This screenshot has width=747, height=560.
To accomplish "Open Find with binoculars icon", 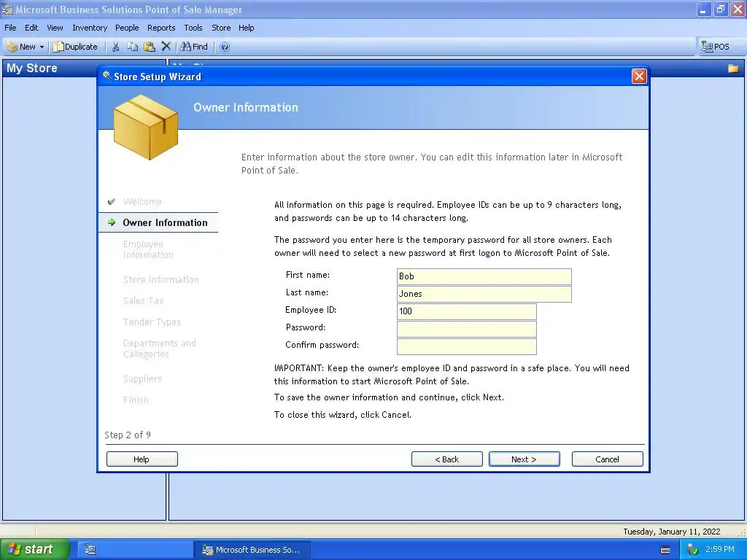I will point(194,47).
